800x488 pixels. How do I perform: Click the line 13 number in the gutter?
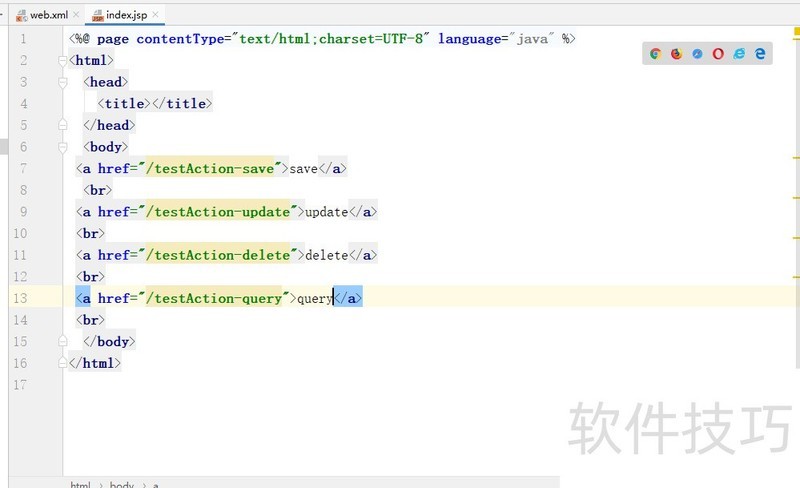pos(21,298)
